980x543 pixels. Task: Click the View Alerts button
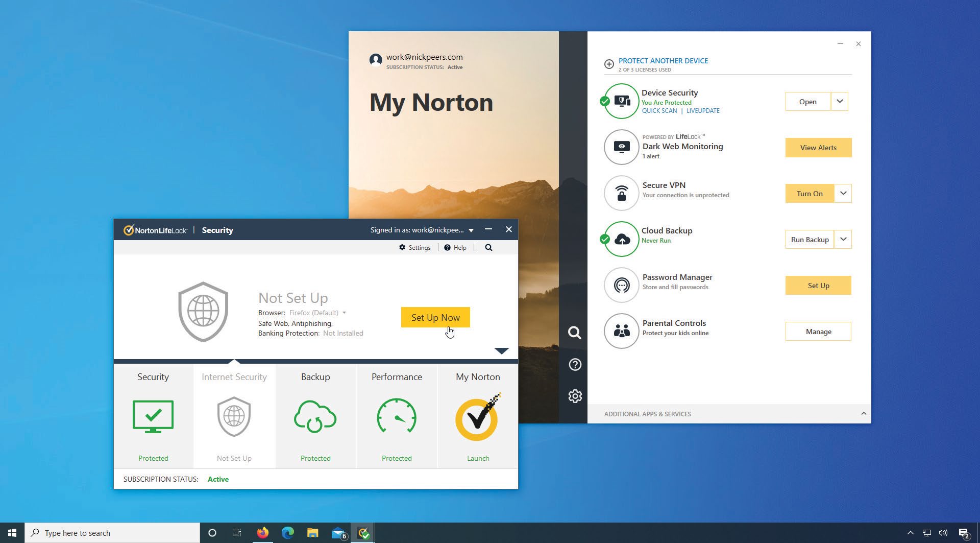pyautogui.click(x=818, y=148)
